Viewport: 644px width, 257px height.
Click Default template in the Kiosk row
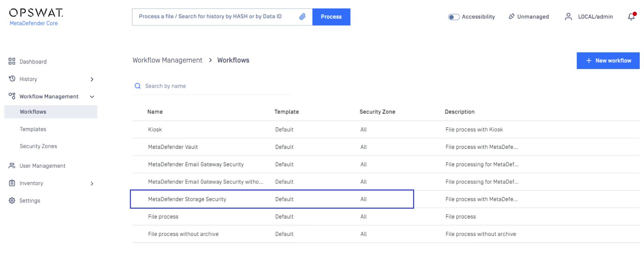point(284,130)
